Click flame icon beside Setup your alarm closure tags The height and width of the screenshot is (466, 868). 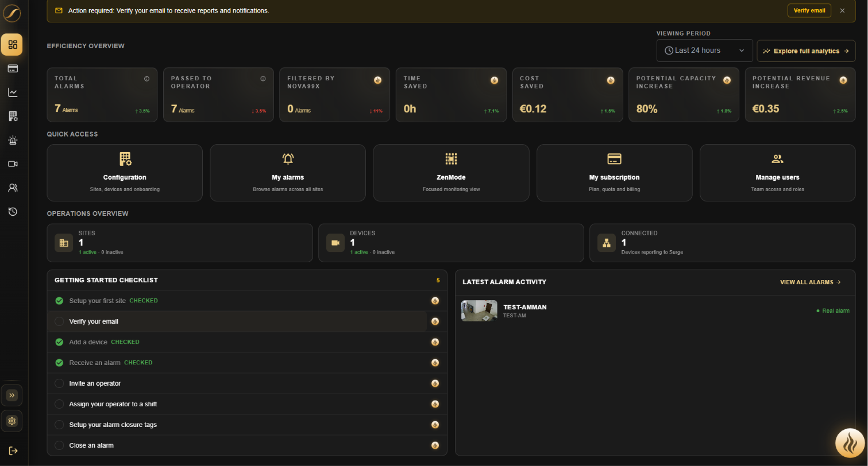click(435, 425)
